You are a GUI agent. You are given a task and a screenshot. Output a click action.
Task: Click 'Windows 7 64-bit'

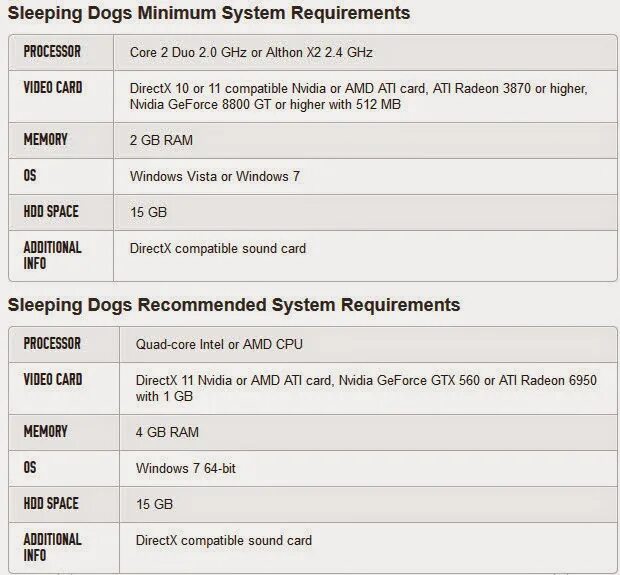point(186,469)
